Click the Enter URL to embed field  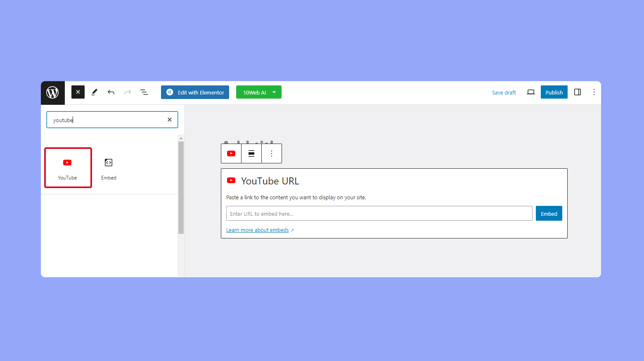click(x=379, y=213)
